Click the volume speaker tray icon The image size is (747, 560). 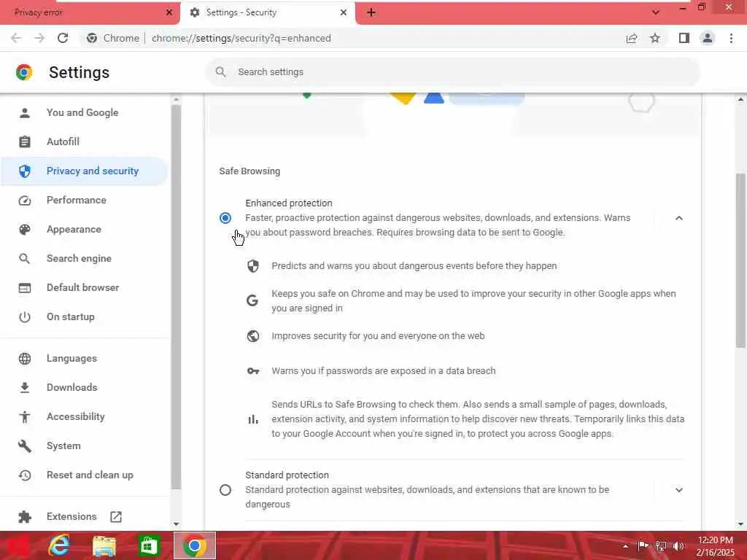[678, 546]
